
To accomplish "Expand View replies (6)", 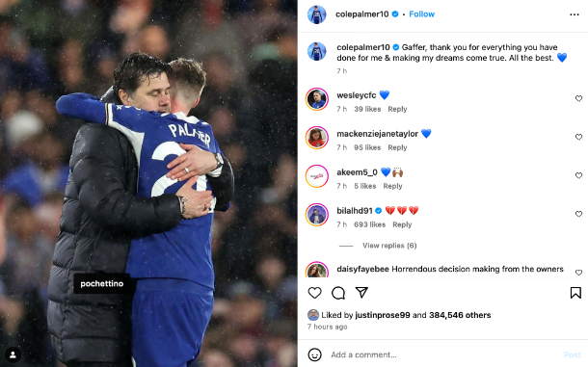I will (389, 246).
